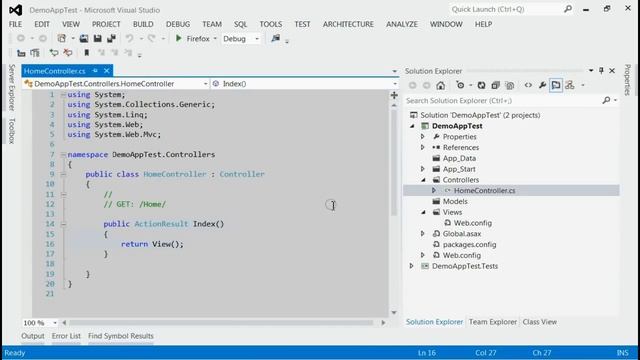The width and height of the screenshot is (640, 360).
Task: Click the increase indent icon in second toolbar
Action: pos(35,53)
